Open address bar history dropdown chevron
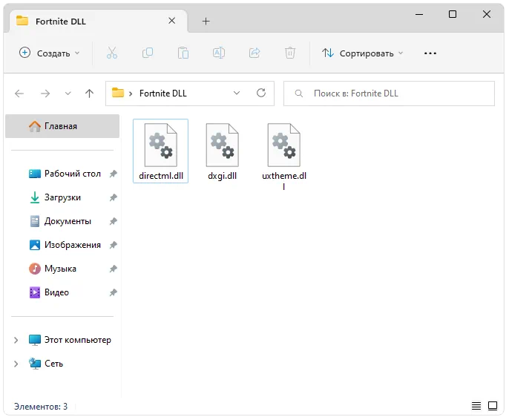The height and width of the screenshot is (420, 509). (237, 93)
